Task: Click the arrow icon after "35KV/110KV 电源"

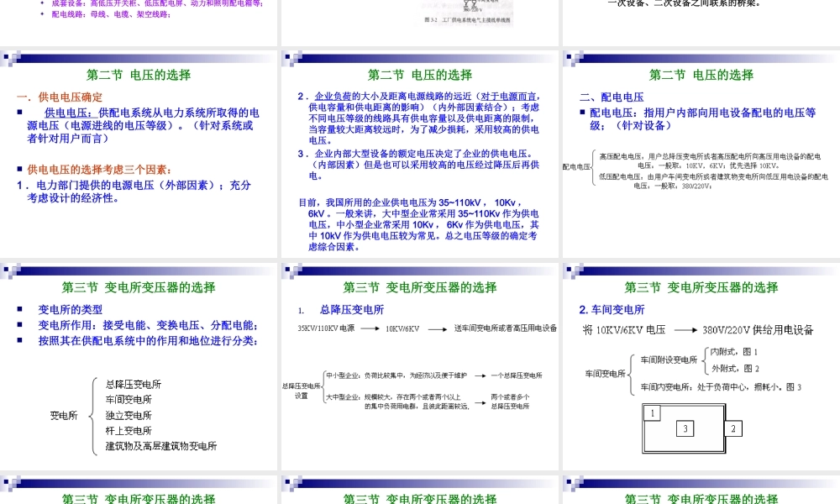Action: [370, 328]
